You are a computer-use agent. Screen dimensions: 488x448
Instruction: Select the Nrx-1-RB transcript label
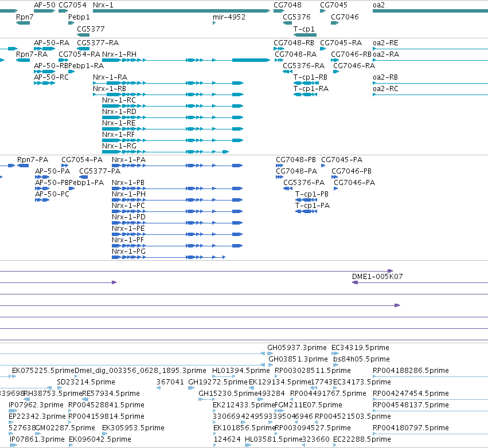110,89
